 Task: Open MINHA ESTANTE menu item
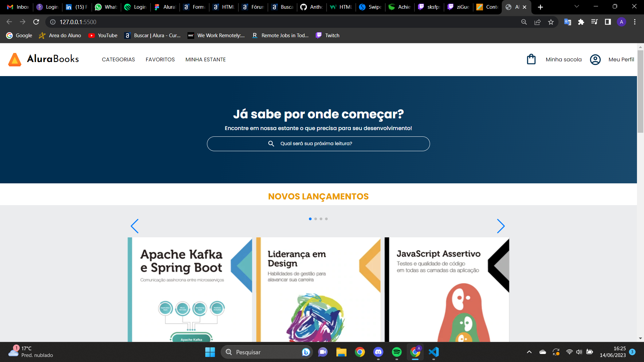[206, 60]
